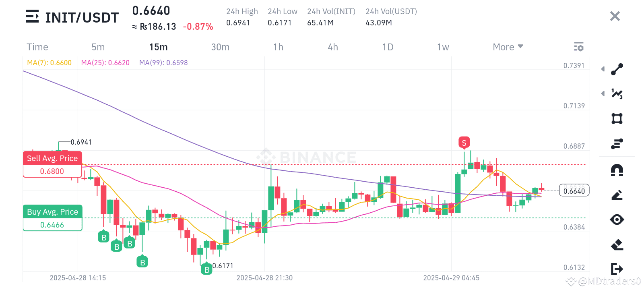The height and width of the screenshot is (290, 644).
Task: Expand the indicators tool group arrow
Action: tap(603, 93)
